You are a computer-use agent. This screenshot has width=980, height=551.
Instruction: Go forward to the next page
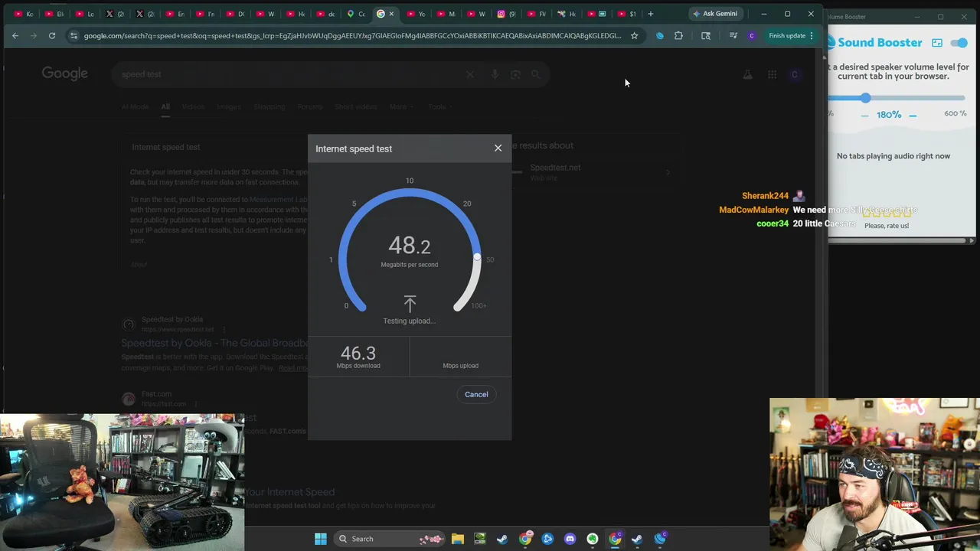tap(34, 35)
